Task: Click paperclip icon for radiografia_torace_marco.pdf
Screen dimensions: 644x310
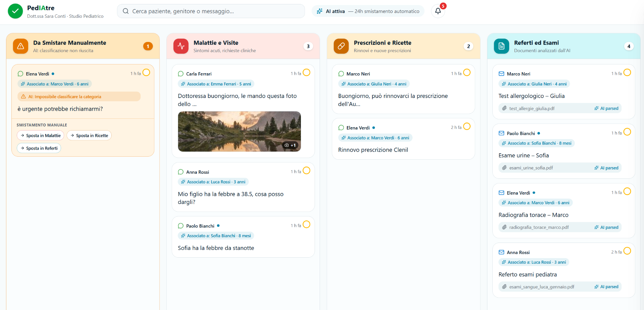Action: click(x=504, y=227)
